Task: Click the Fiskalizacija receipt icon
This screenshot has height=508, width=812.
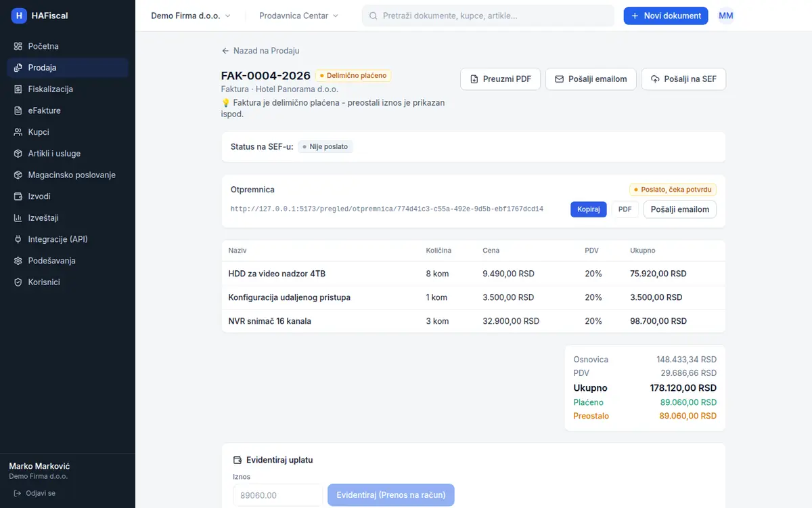Action: coord(18,89)
